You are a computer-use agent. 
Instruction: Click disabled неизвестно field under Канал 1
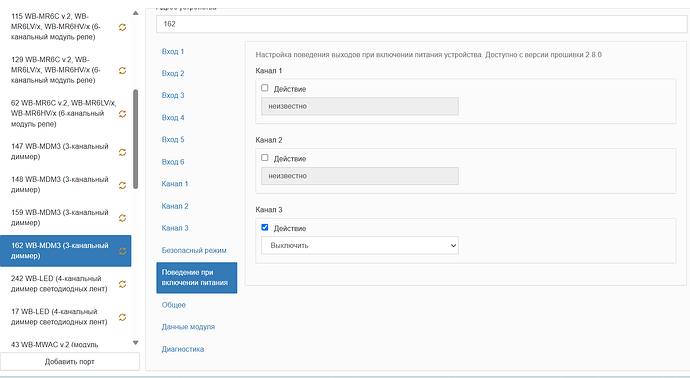(360, 106)
